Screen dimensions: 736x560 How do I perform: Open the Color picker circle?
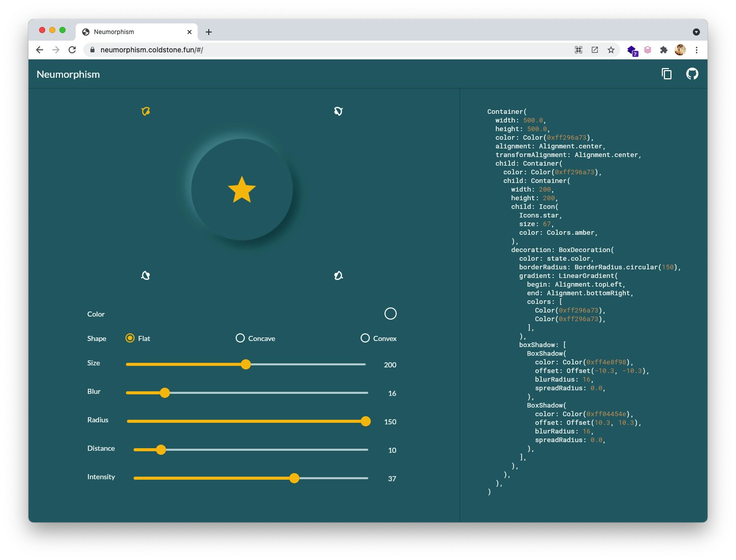(391, 314)
